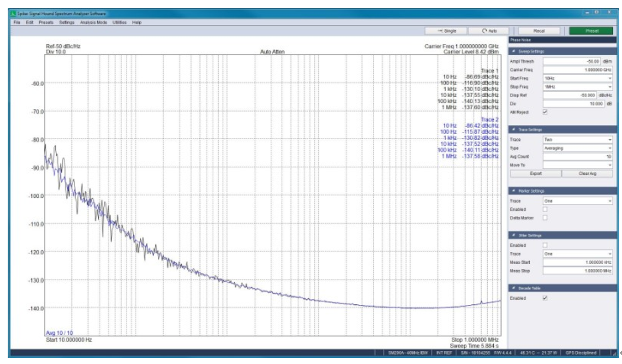Viewport: 622px width, 364px height.
Task: Enable the Delta Marker checkbox
Action: pyautogui.click(x=546, y=218)
